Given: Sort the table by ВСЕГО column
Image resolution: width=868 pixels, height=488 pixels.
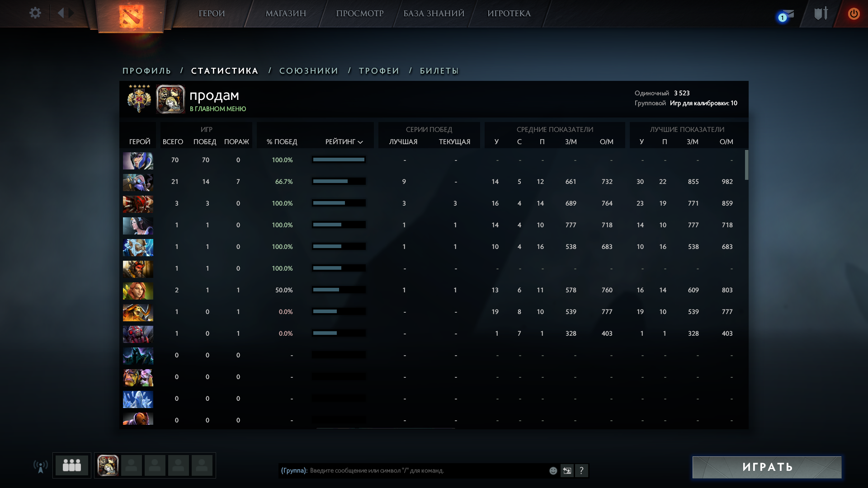Looking at the screenshot, I should click(x=173, y=142).
